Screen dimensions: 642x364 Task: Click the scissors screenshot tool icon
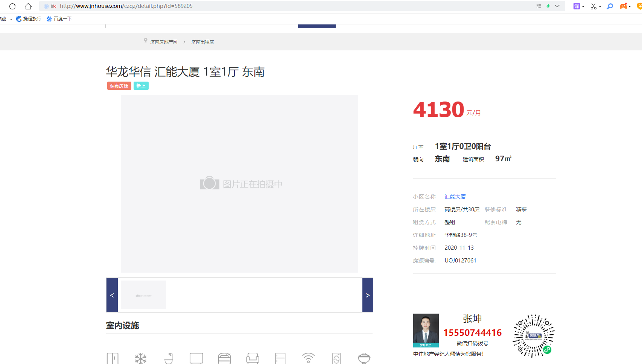point(593,6)
